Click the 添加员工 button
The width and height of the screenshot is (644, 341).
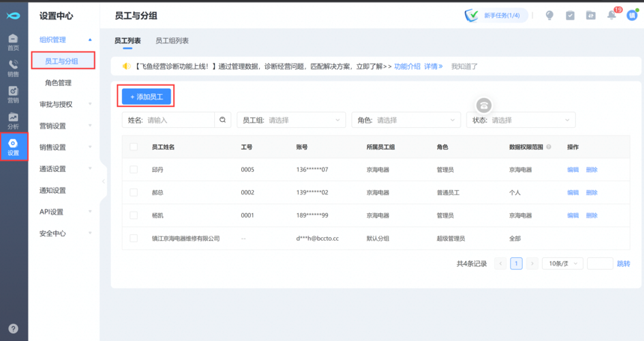click(x=147, y=96)
